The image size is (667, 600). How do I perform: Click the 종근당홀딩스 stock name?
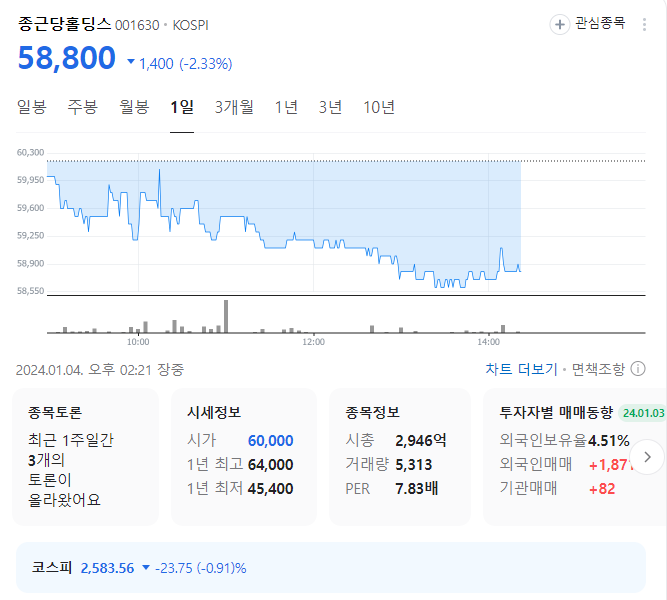[x=64, y=24]
